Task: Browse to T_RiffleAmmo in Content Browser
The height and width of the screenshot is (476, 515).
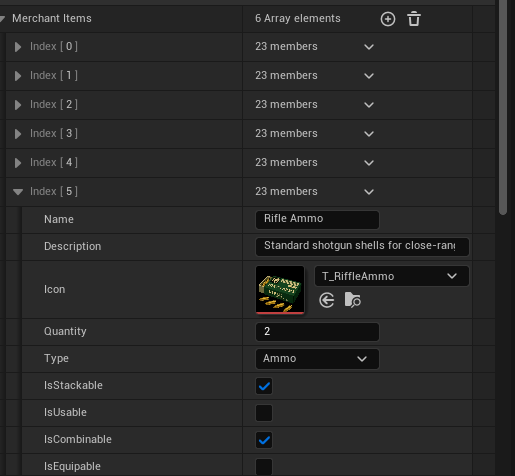Action: click(352, 300)
